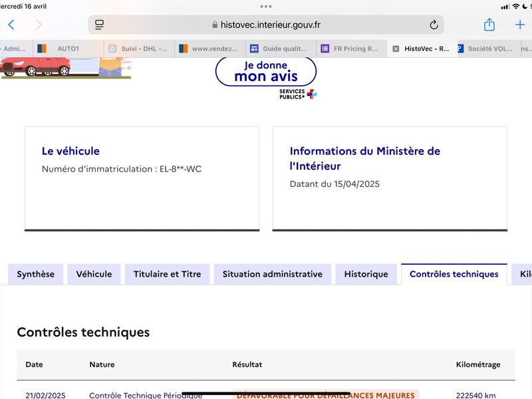Click the 222540 km mileage cell
Screen dimensions: 532x399
pos(475,395)
